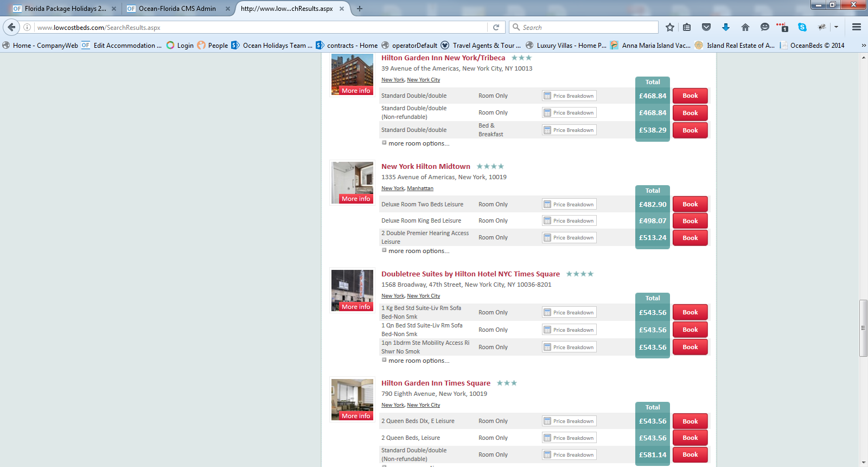Viewport: 868px width, 467px height.
Task: Open operatorDefault bookmark
Action: coord(409,46)
